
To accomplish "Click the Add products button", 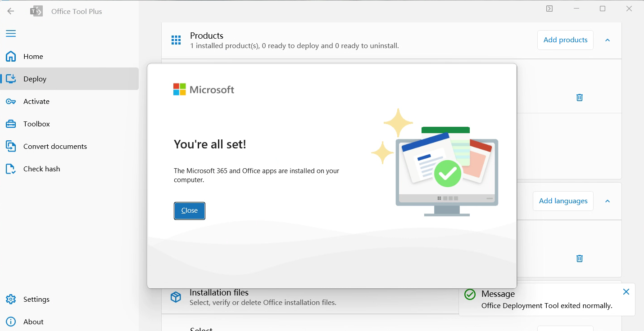I will click(565, 40).
